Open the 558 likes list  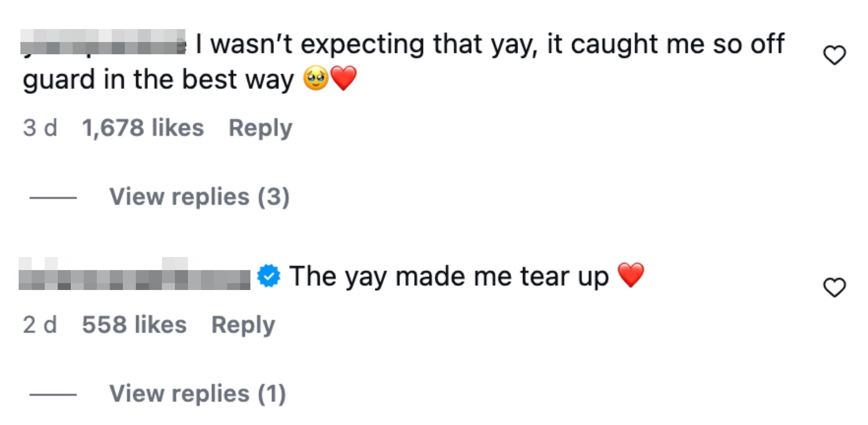[x=134, y=325]
